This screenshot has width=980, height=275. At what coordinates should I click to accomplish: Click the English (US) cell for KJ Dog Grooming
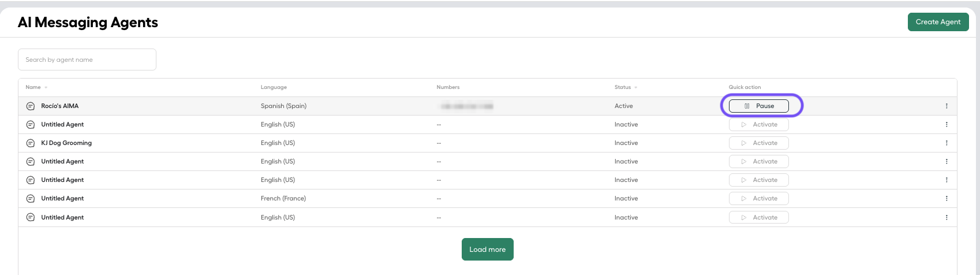click(x=278, y=143)
